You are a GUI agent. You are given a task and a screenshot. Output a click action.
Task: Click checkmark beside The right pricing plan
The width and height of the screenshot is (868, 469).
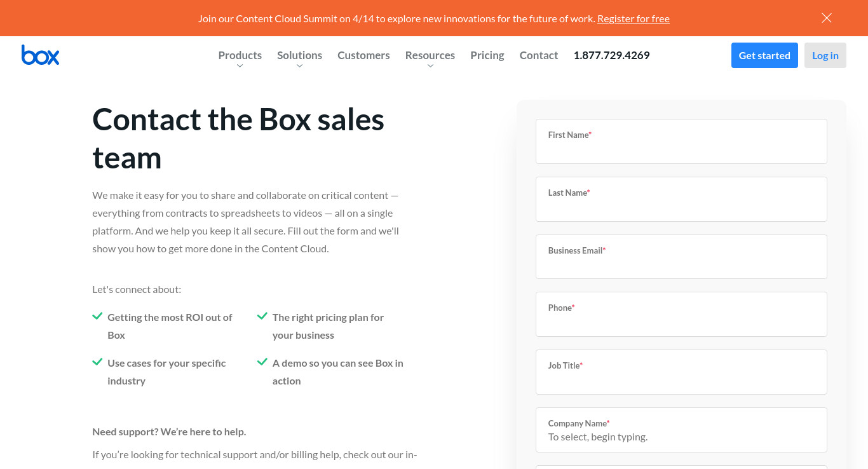[262, 316]
